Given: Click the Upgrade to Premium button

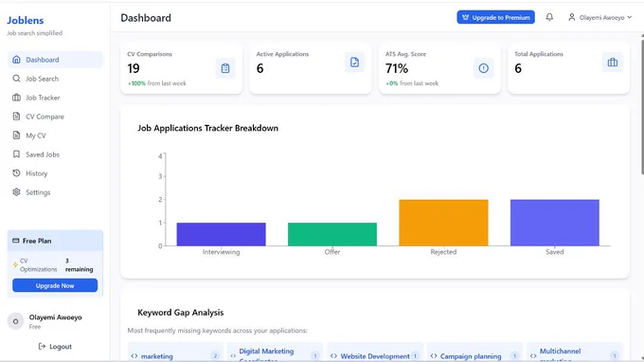Looking at the screenshot, I should click(x=495, y=17).
